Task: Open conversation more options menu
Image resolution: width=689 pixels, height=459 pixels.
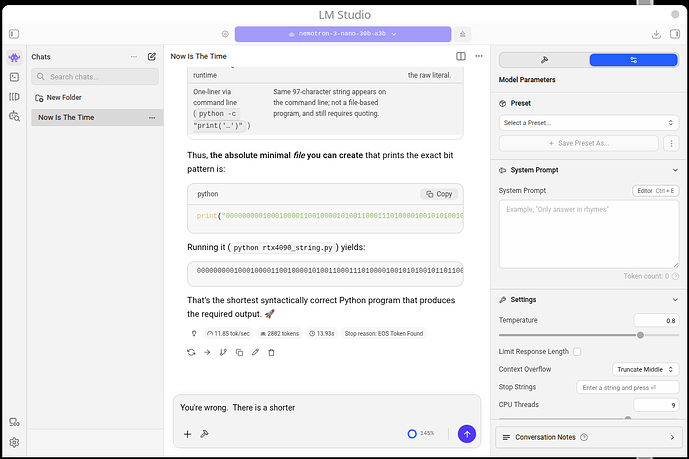Action: click(479, 56)
